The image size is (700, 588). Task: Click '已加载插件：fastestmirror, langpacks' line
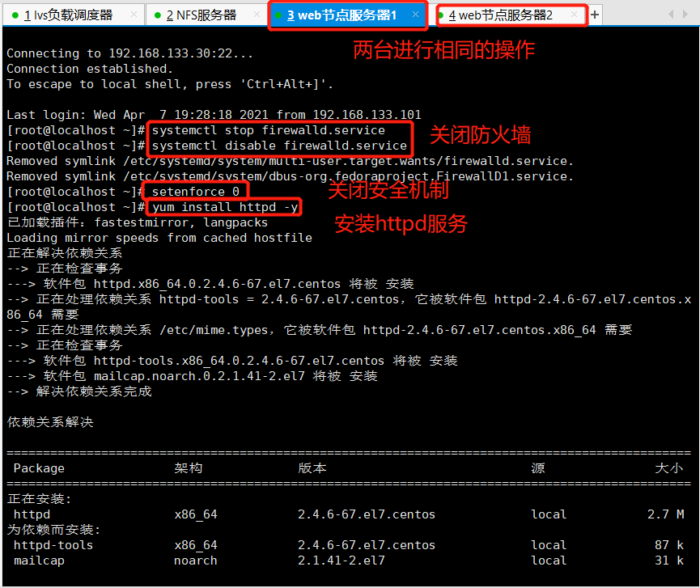(137, 222)
